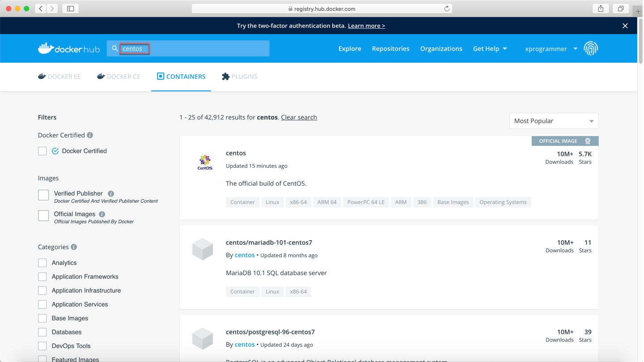This screenshot has height=362, width=644.
Task: Toggle Safari sidebar icon
Action: pos(71,9)
